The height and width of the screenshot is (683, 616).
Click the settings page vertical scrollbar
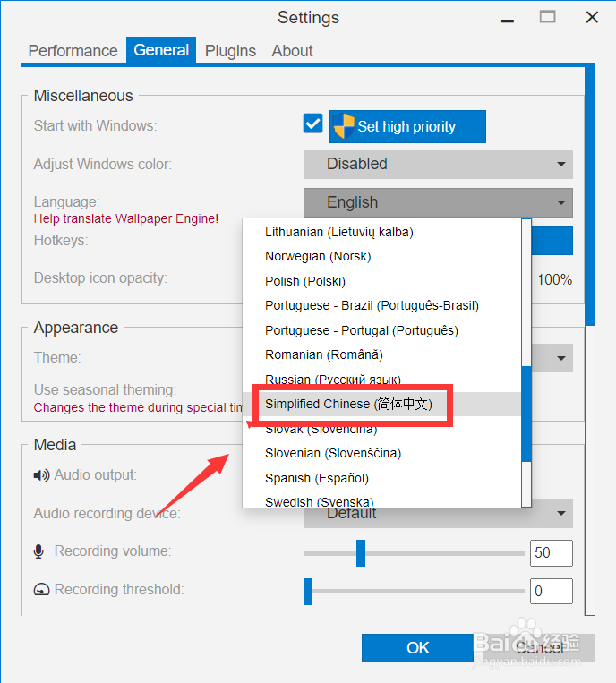pos(590,196)
